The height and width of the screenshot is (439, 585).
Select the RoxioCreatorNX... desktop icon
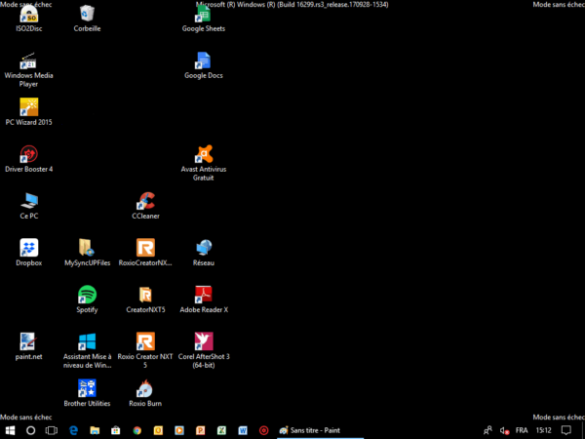(146, 253)
